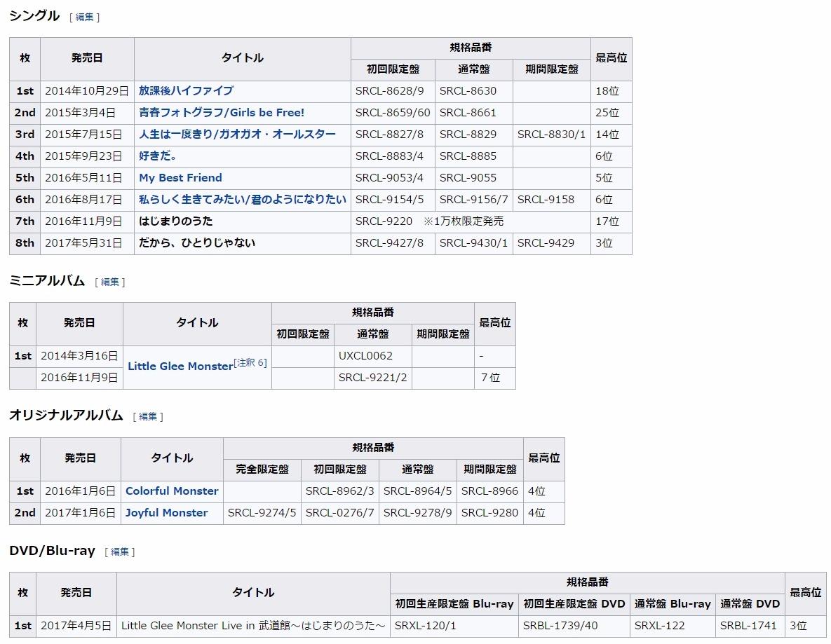Click the cell SRCL-9156/7
The width and height of the screenshot is (831, 644).
474,199
